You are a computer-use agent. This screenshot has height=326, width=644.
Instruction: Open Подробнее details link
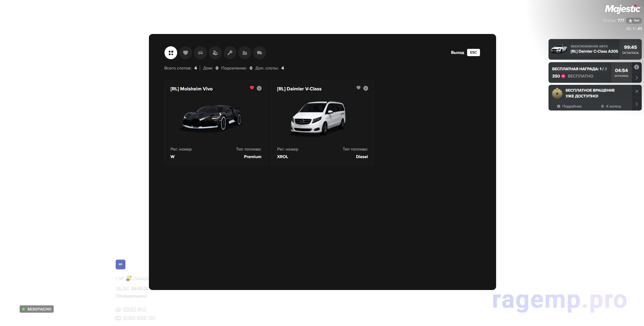(569, 106)
